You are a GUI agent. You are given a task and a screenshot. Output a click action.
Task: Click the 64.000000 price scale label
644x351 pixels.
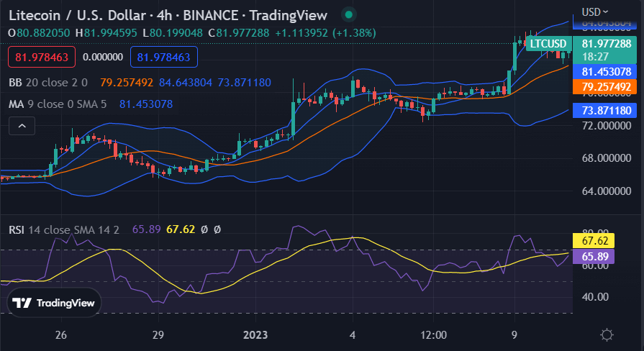(607, 191)
